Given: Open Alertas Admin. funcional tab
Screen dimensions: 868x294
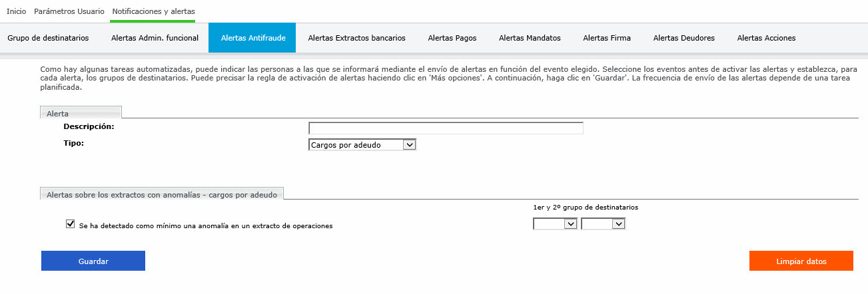Looking at the screenshot, I should (x=155, y=38).
